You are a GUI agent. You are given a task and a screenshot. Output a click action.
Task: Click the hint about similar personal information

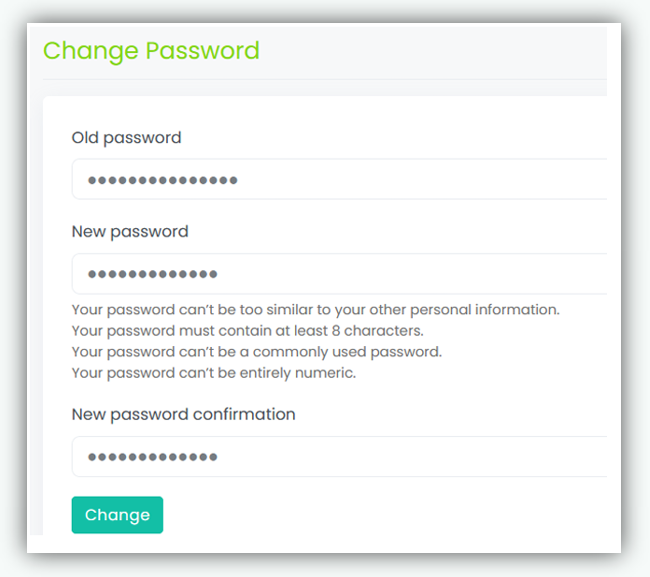point(315,310)
